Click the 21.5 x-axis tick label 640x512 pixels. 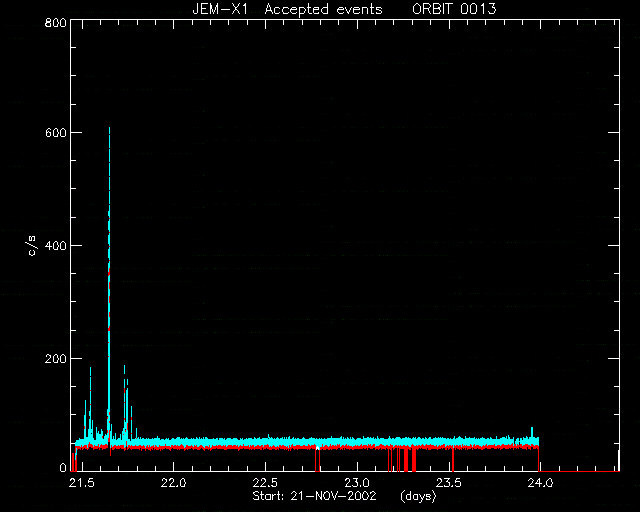pos(82,483)
